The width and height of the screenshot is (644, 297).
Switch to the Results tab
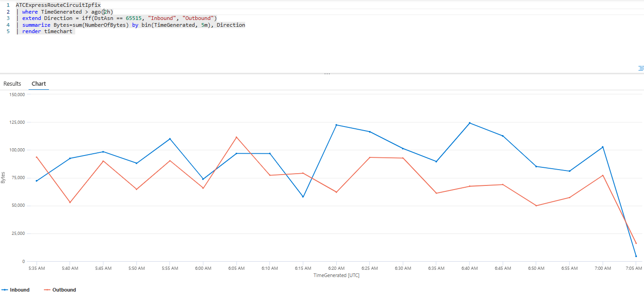(x=12, y=83)
